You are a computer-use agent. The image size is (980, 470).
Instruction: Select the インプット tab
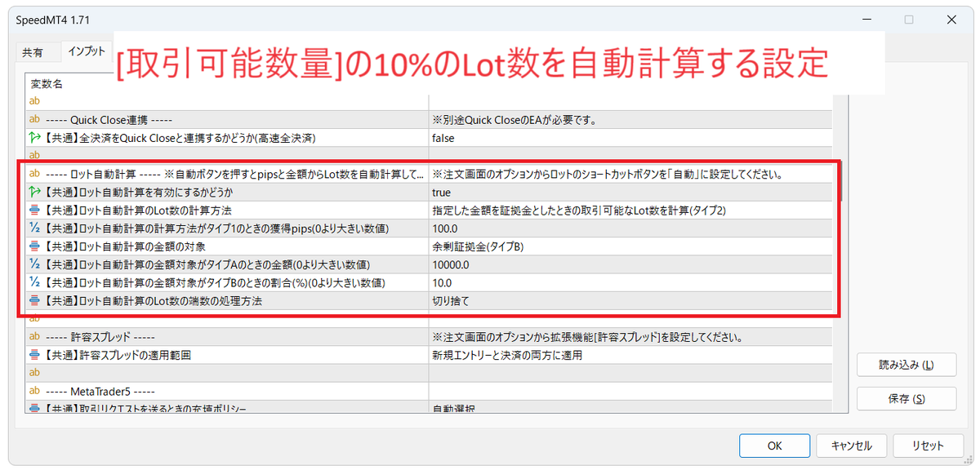coord(87,51)
